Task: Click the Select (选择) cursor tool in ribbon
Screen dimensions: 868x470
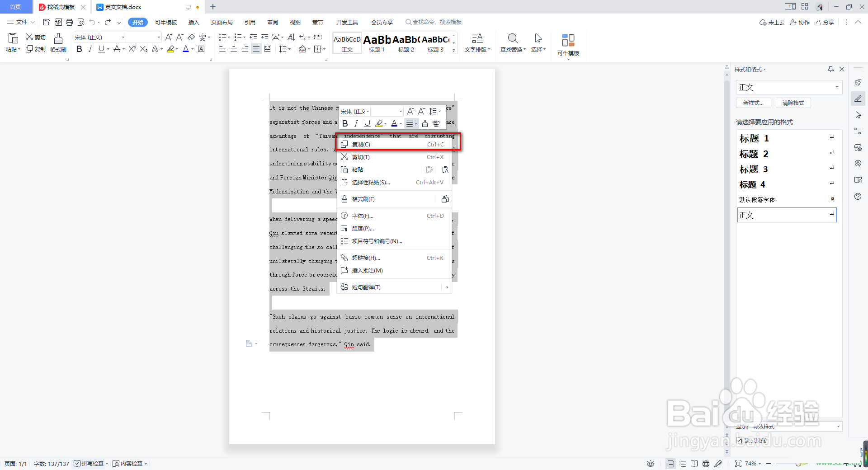Action: pyautogui.click(x=538, y=42)
